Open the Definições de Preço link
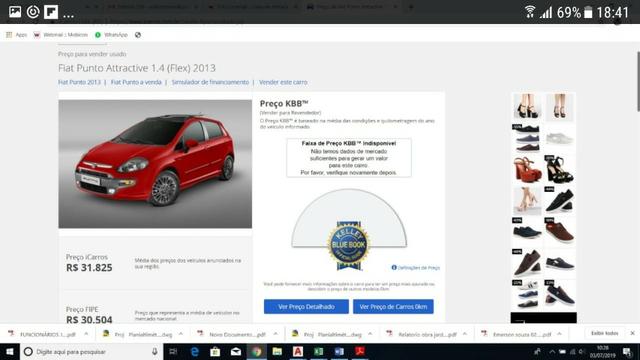The height and width of the screenshot is (360, 640). 419,268
